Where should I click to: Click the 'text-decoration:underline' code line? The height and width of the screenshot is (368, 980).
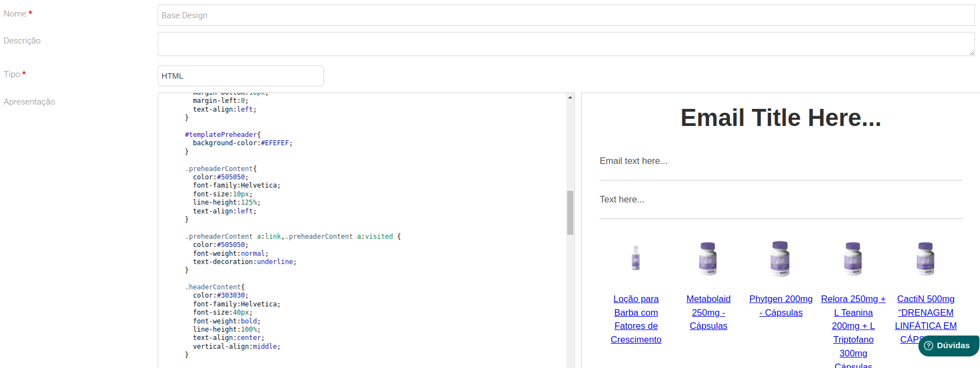pos(245,262)
